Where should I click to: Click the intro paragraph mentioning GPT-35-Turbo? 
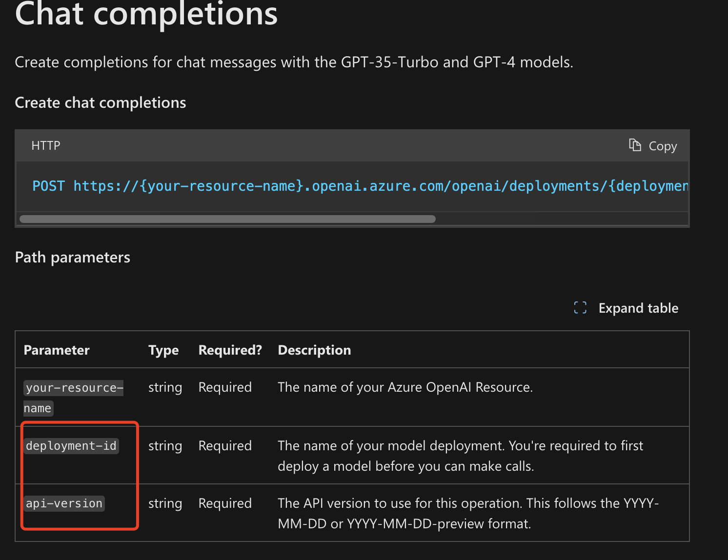(x=294, y=62)
